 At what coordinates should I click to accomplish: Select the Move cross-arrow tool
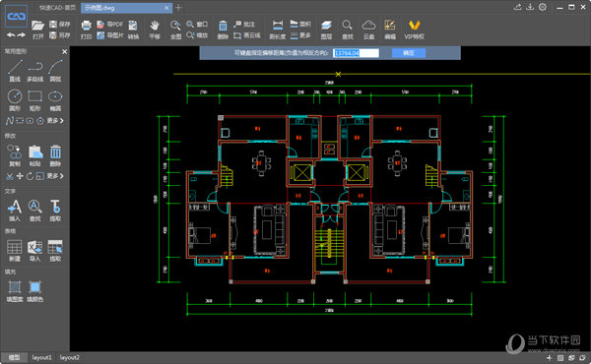(20, 176)
